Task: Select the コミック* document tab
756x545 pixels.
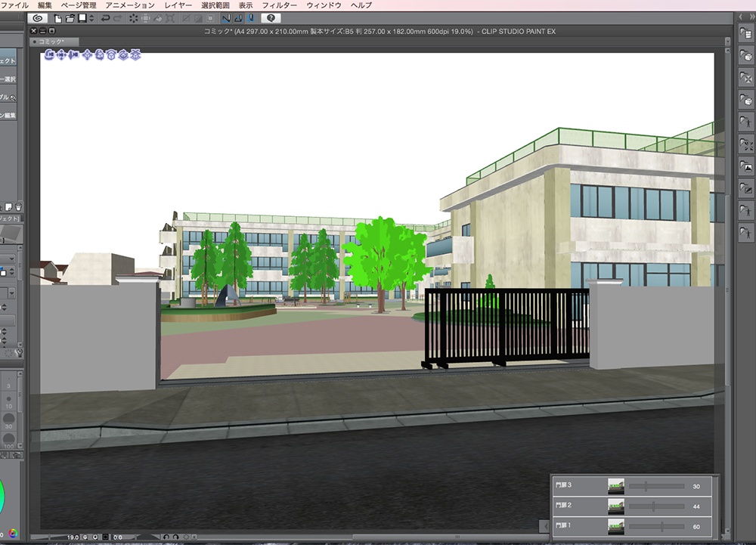Action: [x=54, y=42]
